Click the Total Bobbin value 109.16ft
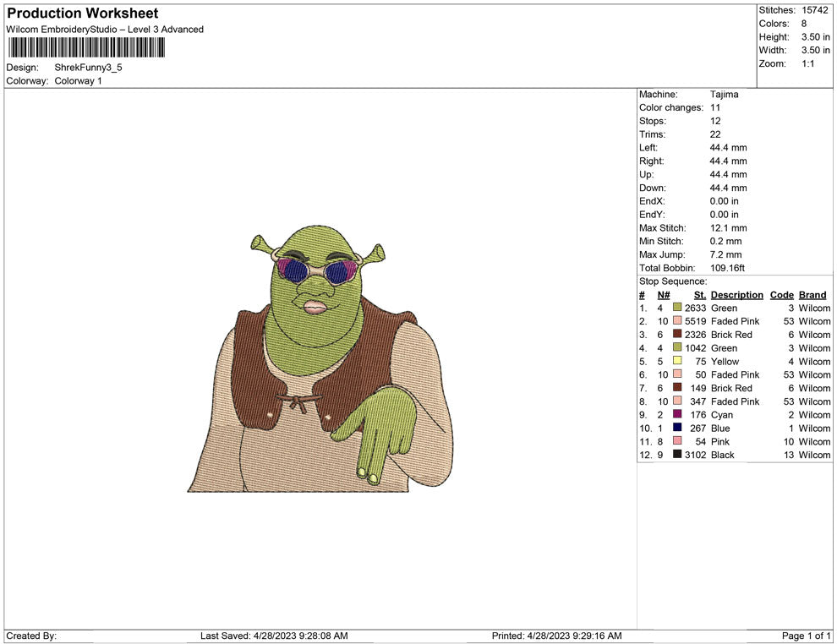 (x=728, y=268)
